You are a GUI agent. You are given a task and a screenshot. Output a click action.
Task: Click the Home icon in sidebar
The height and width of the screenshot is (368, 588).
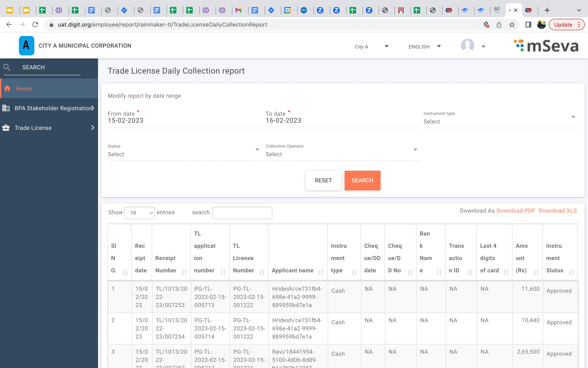click(x=7, y=88)
